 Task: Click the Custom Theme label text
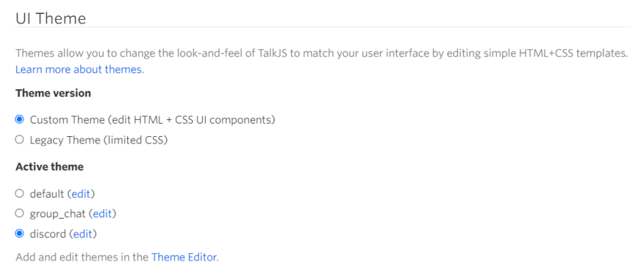tap(152, 120)
